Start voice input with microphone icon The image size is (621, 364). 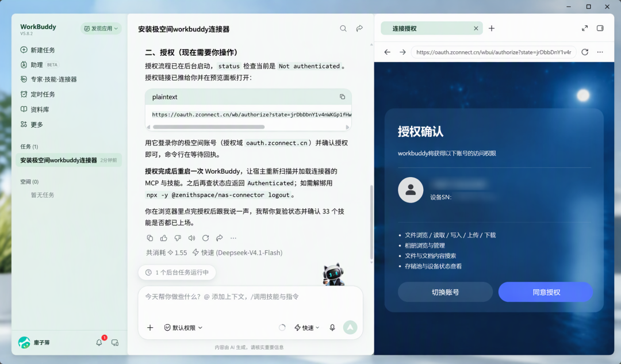tap(332, 328)
